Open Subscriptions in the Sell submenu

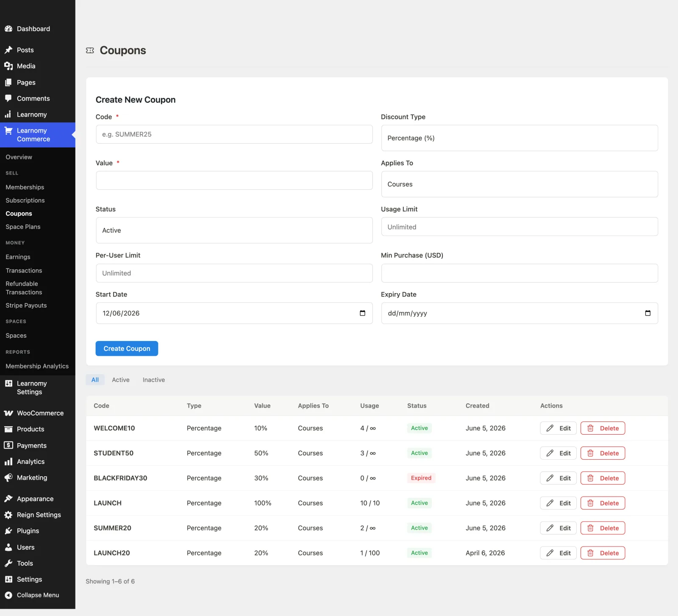click(x=25, y=200)
